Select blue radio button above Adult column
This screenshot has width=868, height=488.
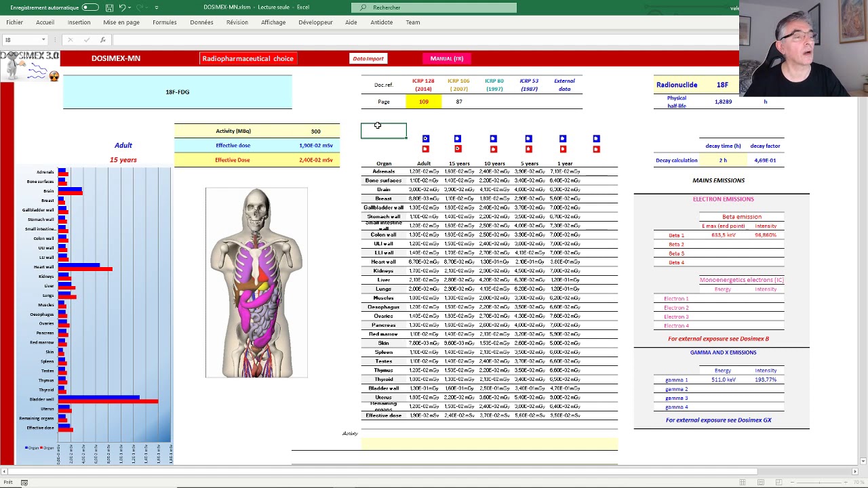pos(425,139)
